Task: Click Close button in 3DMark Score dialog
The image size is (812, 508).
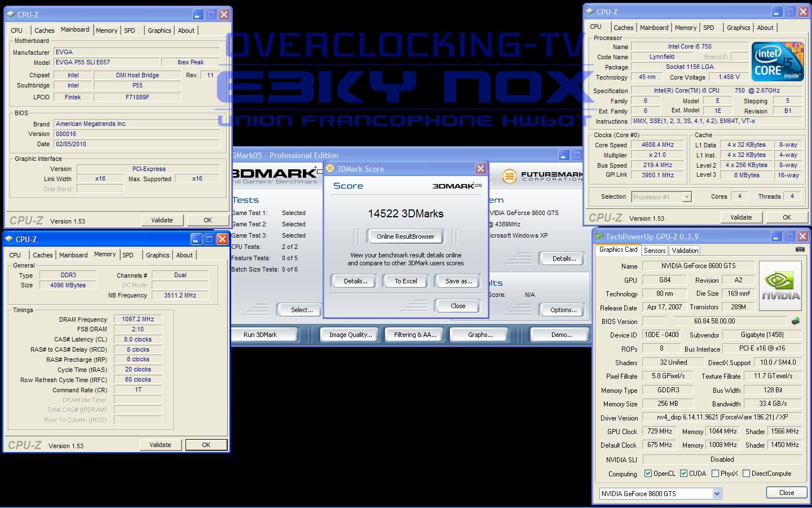Action: click(x=458, y=306)
